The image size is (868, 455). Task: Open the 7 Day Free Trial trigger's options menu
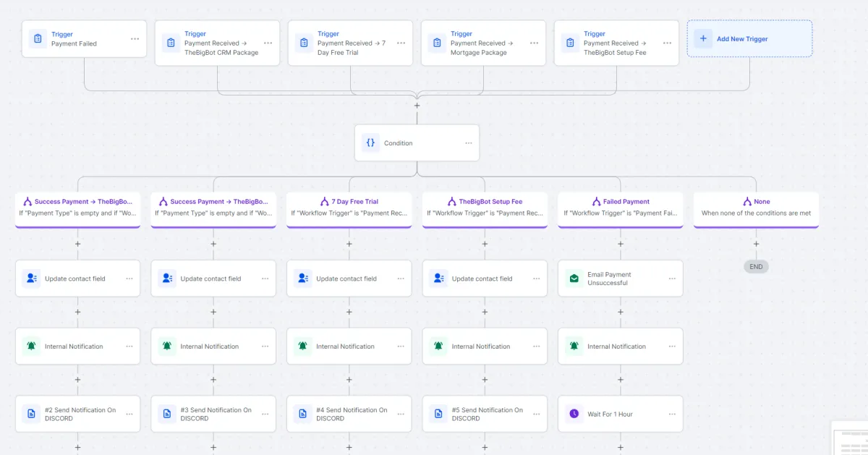point(401,43)
